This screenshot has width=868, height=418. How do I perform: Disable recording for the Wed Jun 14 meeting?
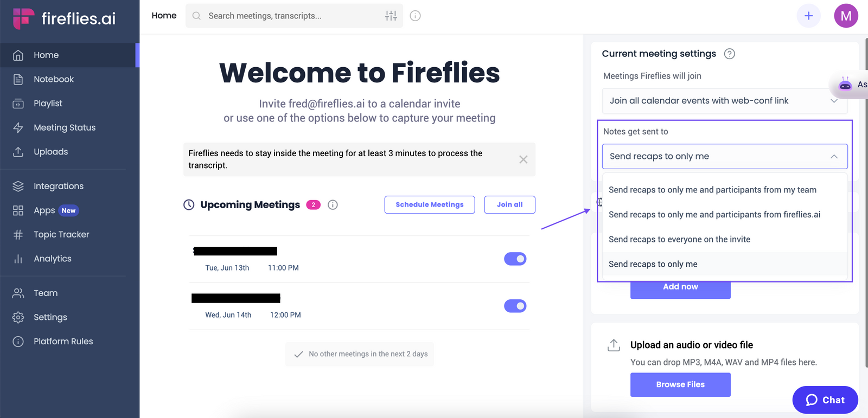pos(515,306)
